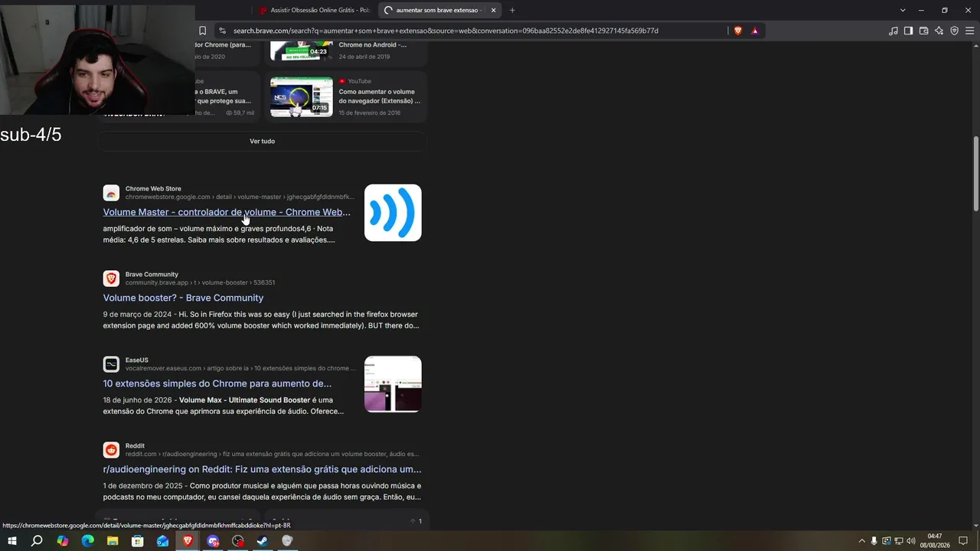
Task: Show hidden system tray icons
Action: (861, 541)
